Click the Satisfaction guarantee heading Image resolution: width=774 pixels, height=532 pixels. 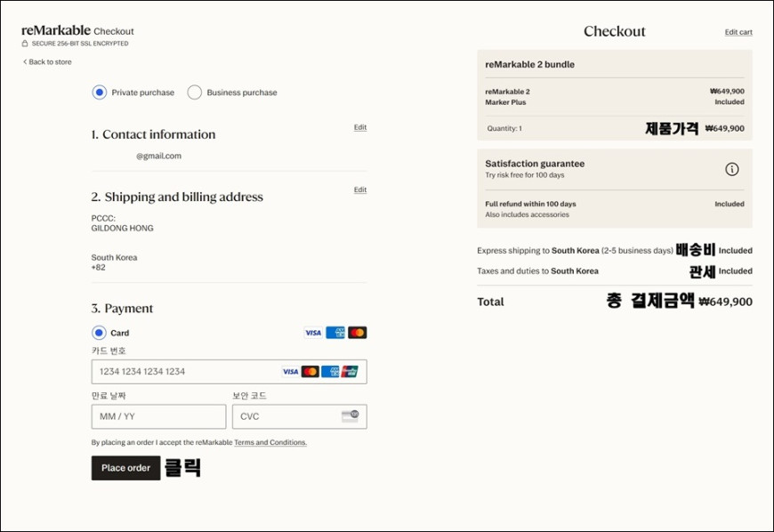[535, 164]
